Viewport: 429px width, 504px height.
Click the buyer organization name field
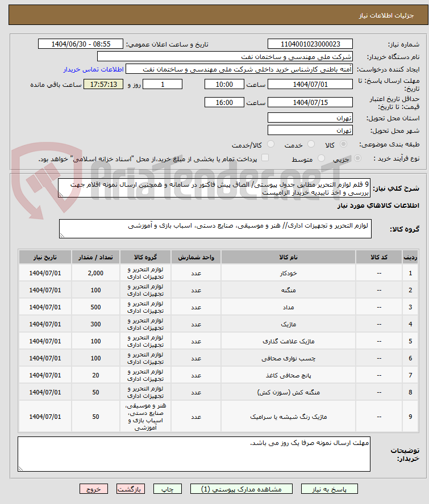[224, 57]
